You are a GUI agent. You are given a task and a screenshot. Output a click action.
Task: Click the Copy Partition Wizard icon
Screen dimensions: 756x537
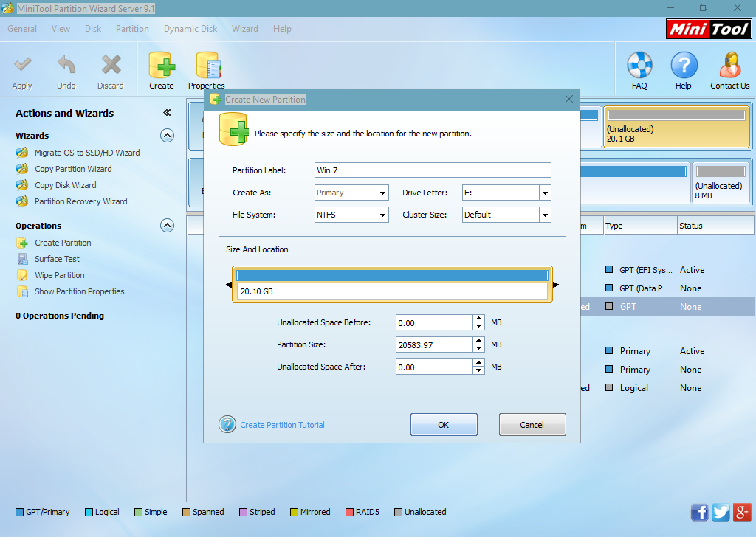[x=22, y=169]
